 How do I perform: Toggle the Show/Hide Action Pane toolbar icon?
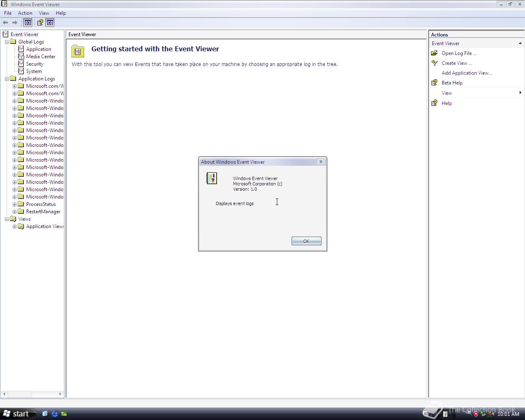(50, 23)
